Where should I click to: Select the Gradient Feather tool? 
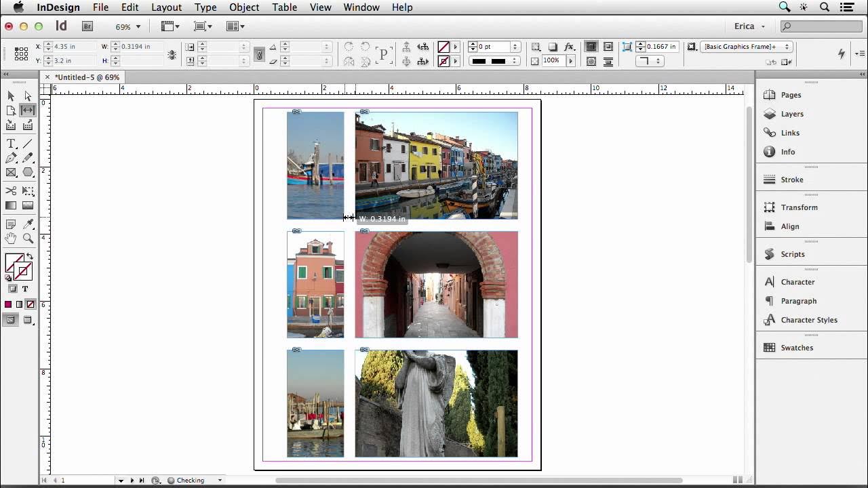(x=28, y=205)
